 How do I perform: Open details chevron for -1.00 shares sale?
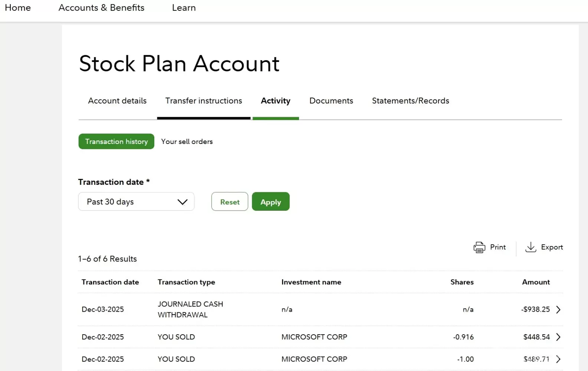click(x=558, y=359)
